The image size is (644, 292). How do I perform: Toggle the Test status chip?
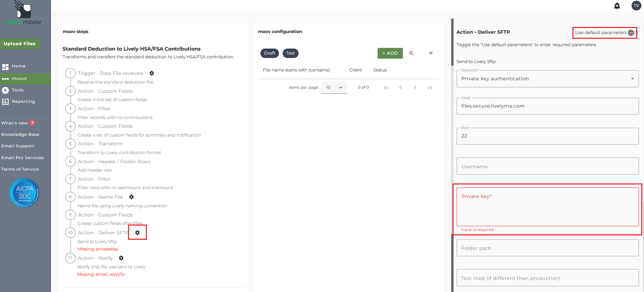click(x=290, y=53)
